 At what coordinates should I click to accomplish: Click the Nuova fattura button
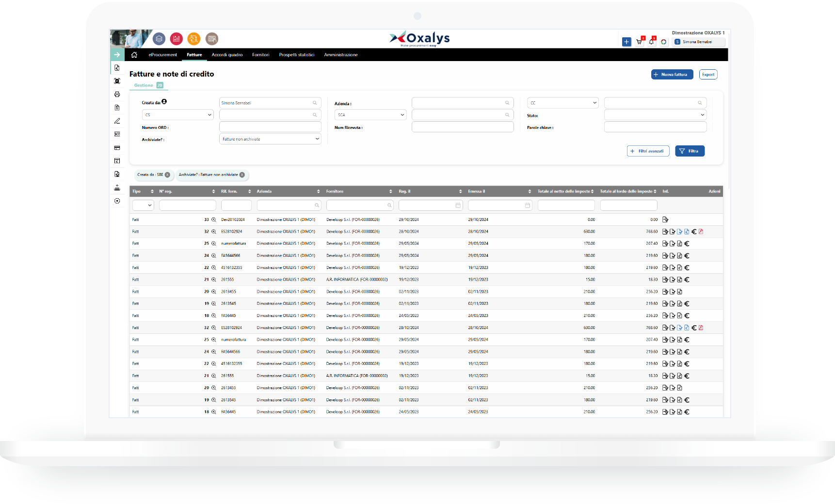click(x=672, y=75)
